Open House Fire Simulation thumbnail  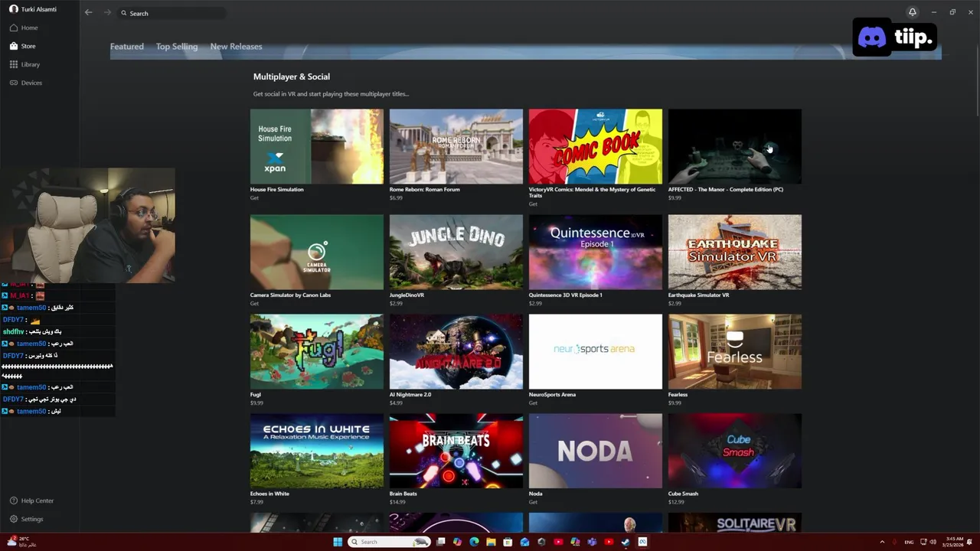pyautogui.click(x=317, y=146)
